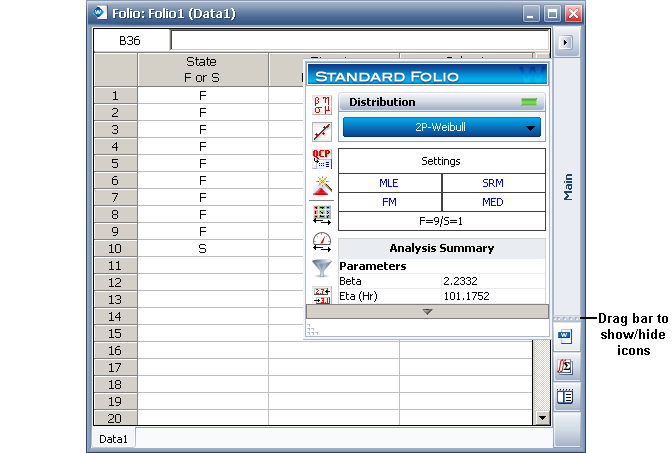Launch the QCP calculator icon
Viewport: 672px width, 453px height.
pos(321,158)
